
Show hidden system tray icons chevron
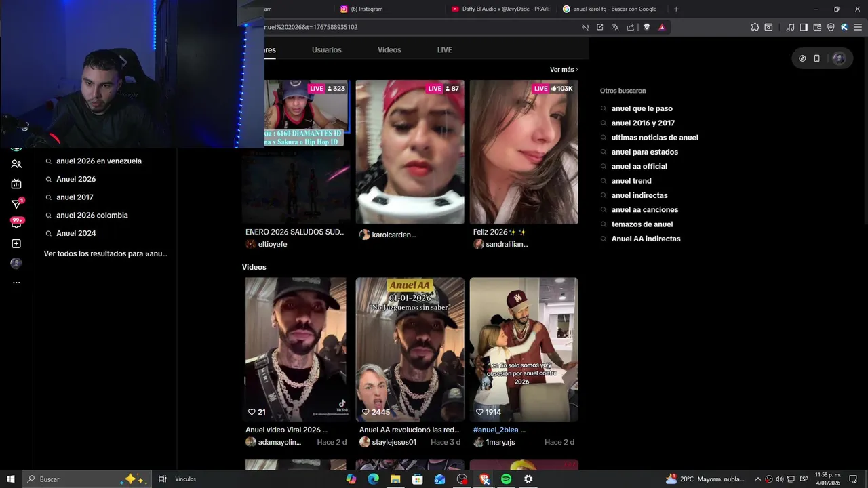[x=758, y=479]
